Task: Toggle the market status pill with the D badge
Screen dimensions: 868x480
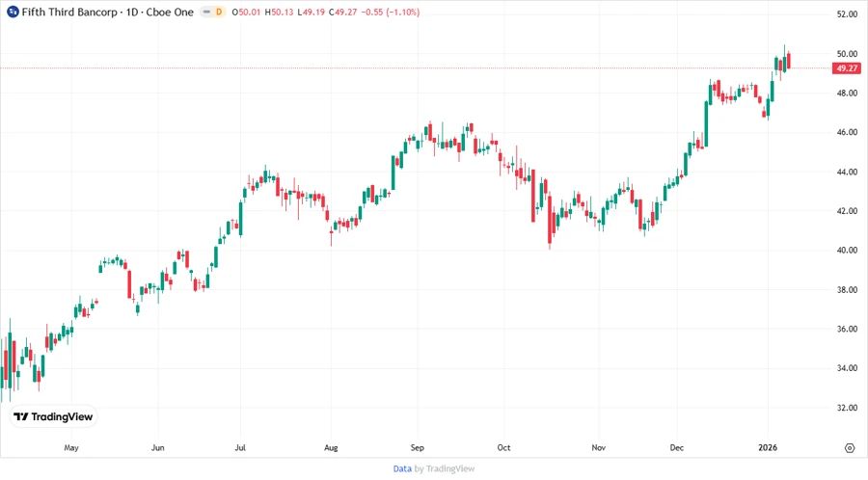Action: 212,12
